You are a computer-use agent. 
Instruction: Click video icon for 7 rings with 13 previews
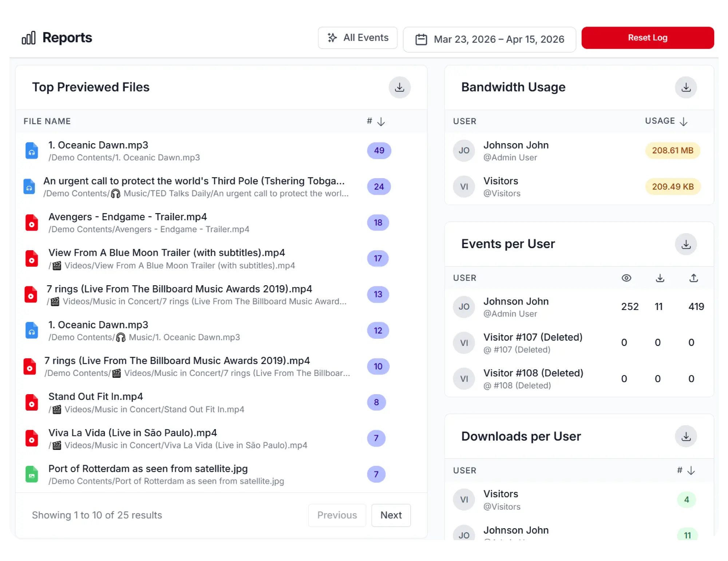coord(31,295)
